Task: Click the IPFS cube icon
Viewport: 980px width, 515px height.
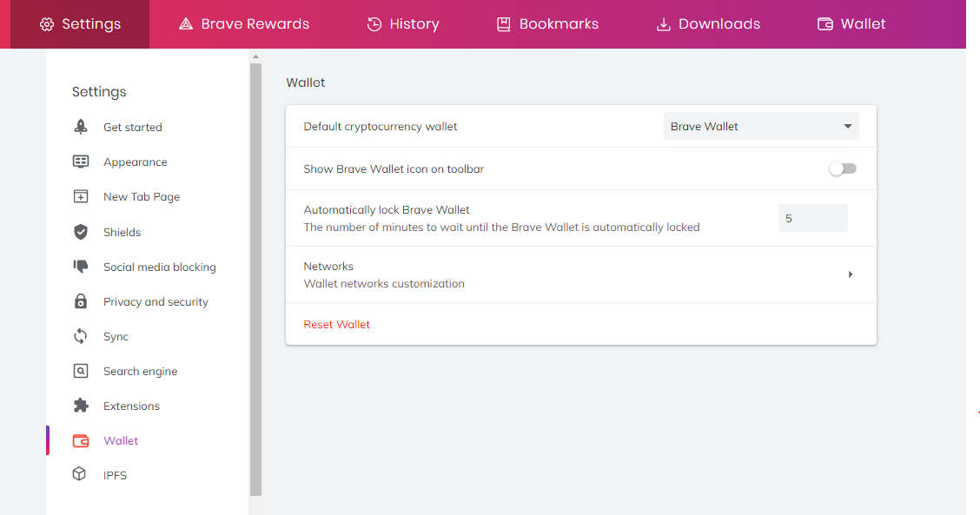Action: pyautogui.click(x=79, y=474)
